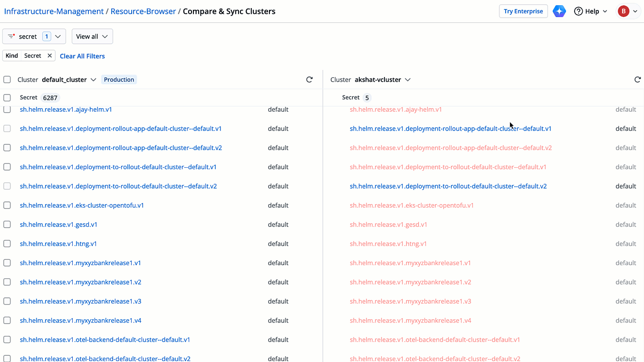The width and height of the screenshot is (644, 362).
Task: Open user profile avatar B
Action: [x=623, y=11]
